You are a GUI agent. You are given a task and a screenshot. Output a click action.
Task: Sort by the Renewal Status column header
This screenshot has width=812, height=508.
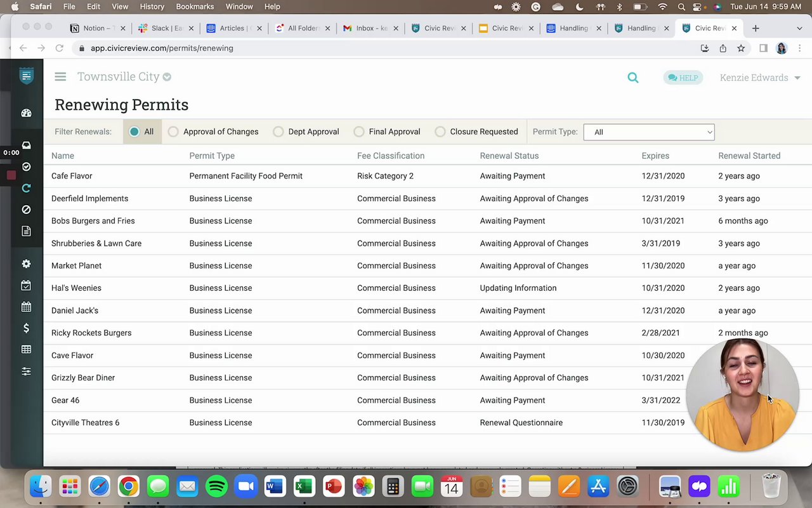(509, 156)
